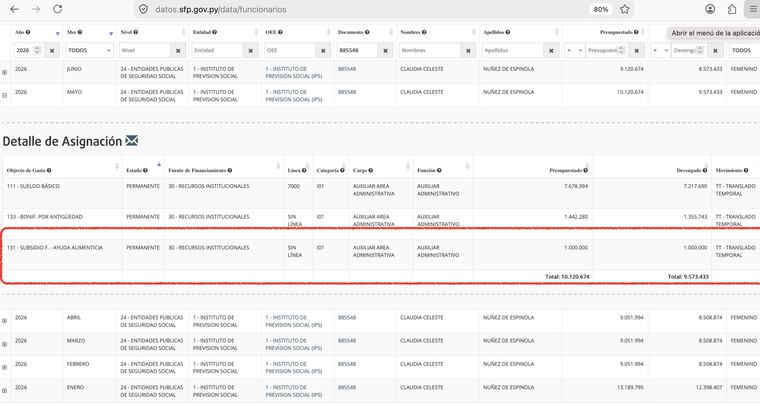Increase the Año stepper value
This screenshot has width=760, height=406.
(x=37, y=48)
